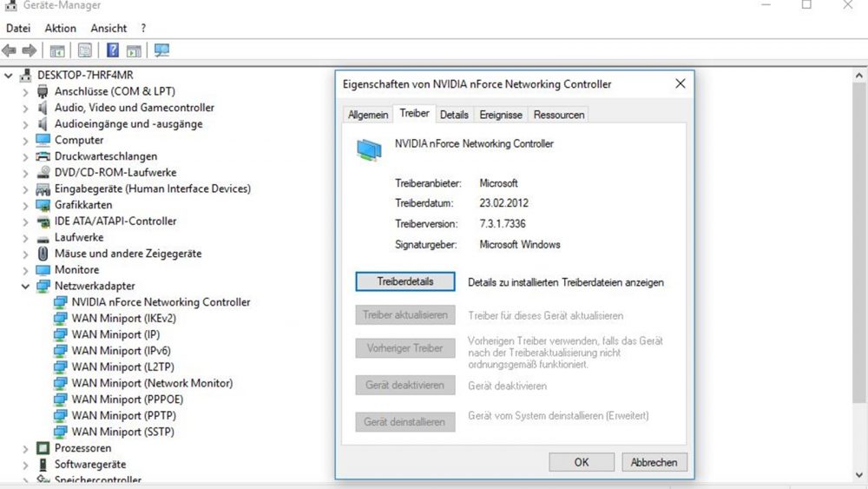Click the Monitore category icon
Screen dimensions: 868x489
(x=43, y=270)
